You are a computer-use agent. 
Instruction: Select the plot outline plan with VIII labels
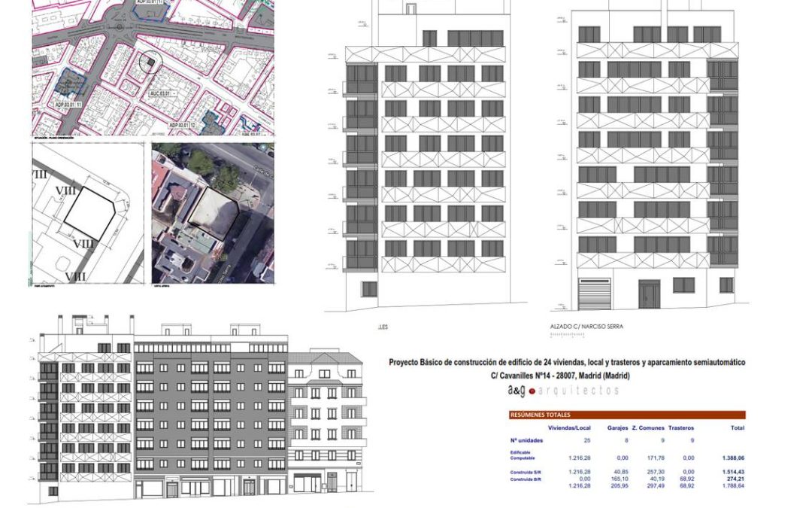[x=88, y=214]
